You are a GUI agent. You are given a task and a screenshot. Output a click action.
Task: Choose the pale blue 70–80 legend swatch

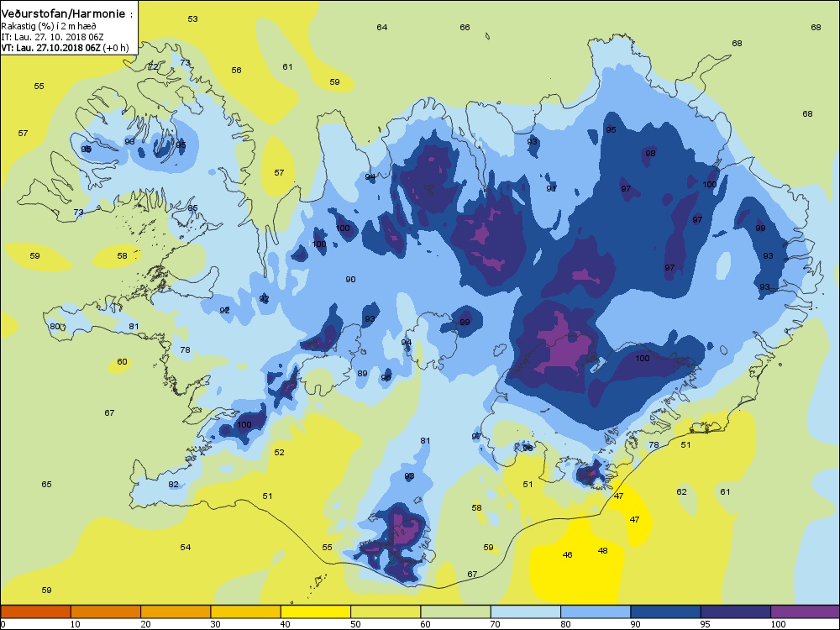526,612
